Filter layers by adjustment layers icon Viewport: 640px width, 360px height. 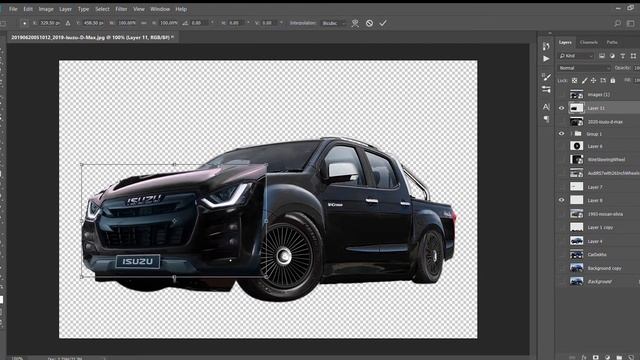click(x=612, y=56)
